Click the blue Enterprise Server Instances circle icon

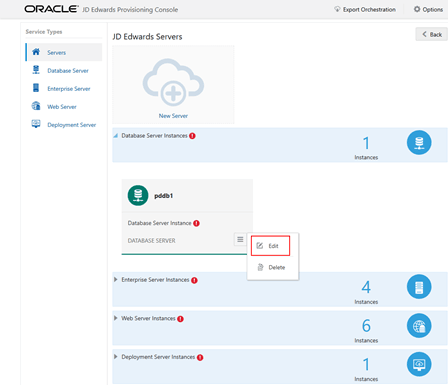[419, 287]
